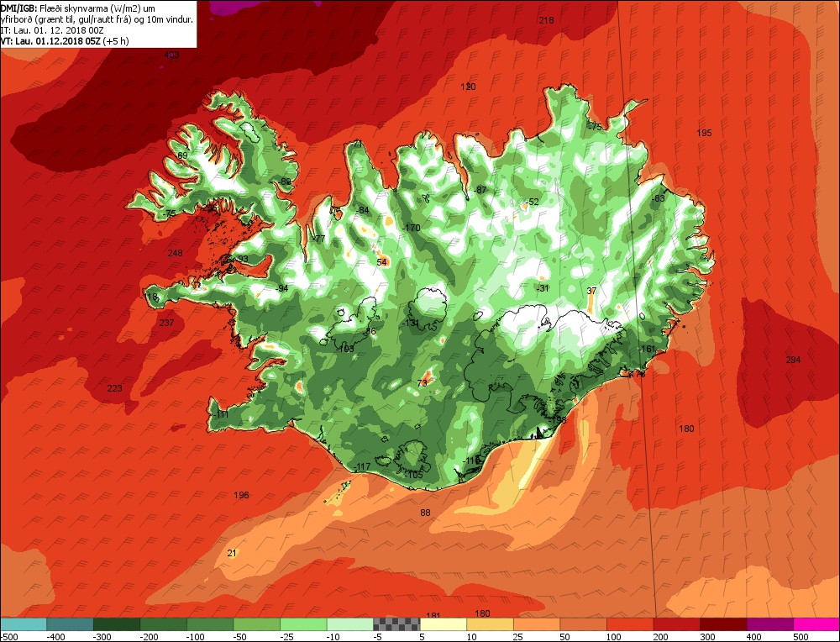Pick the light green swatch between -25 and -10
Screen dimensions: 840x642
(x=304, y=624)
